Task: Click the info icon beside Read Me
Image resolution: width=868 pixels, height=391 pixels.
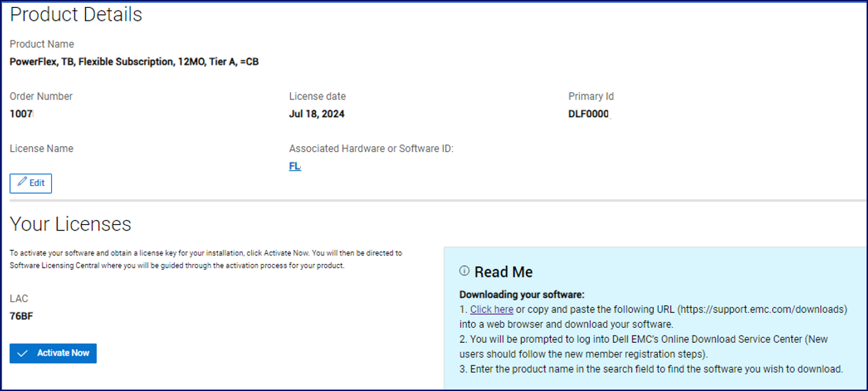Action: coord(465,271)
